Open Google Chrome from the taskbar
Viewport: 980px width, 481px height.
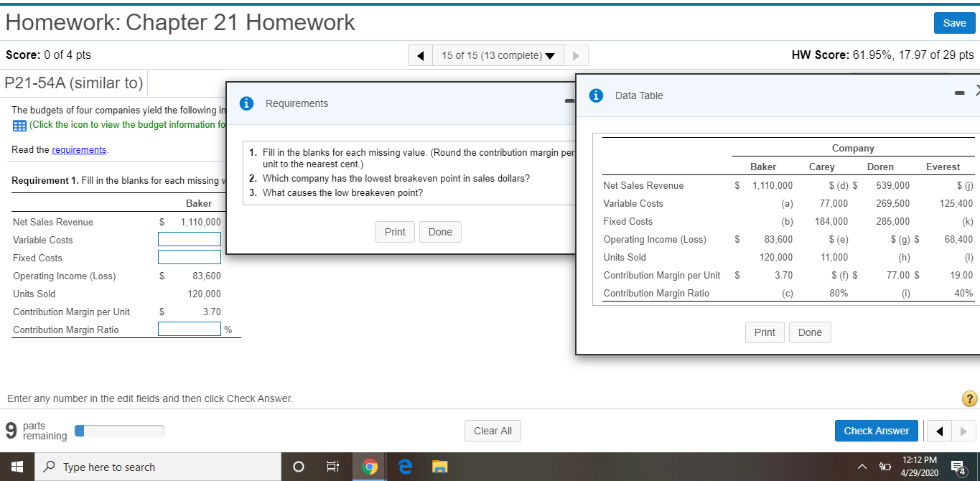point(369,467)
